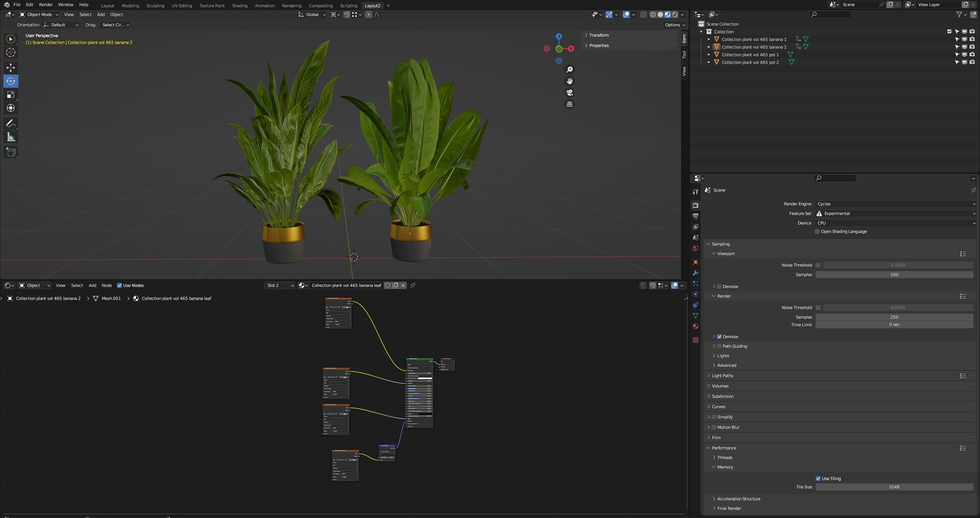Screen dimensions: 980x518
Task: Expand Collection plant vol 465 pot 1
Action: [x=709, y=55]
